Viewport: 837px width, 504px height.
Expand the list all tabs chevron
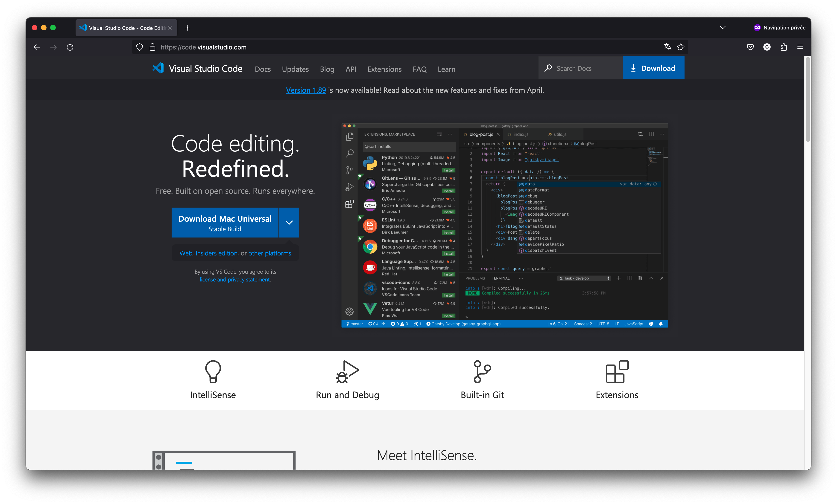point(723,27)
